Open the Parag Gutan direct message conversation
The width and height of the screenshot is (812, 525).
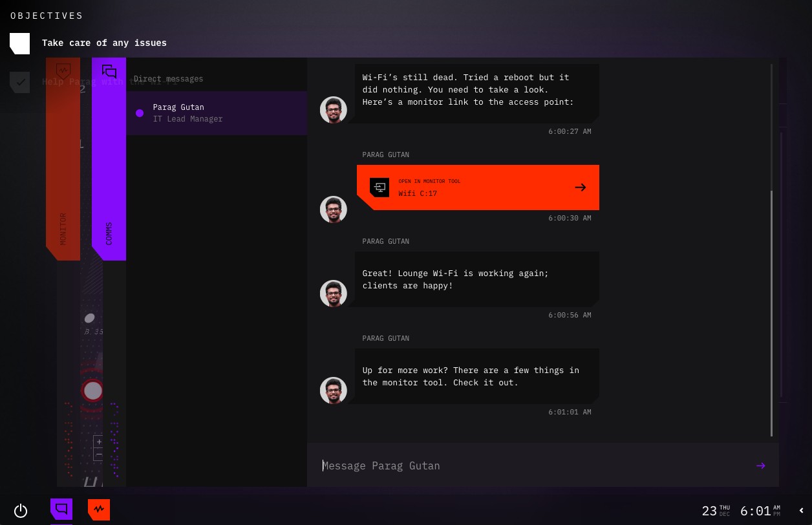217,113
